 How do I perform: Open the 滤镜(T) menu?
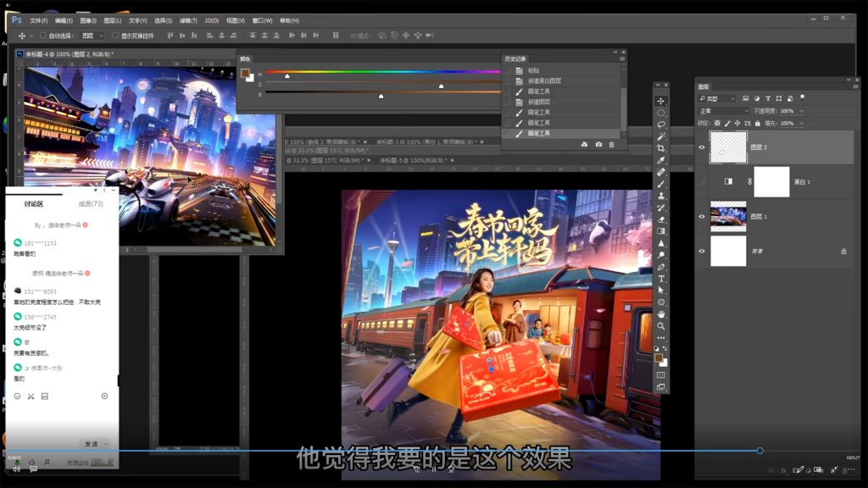[x=188, y=20]
